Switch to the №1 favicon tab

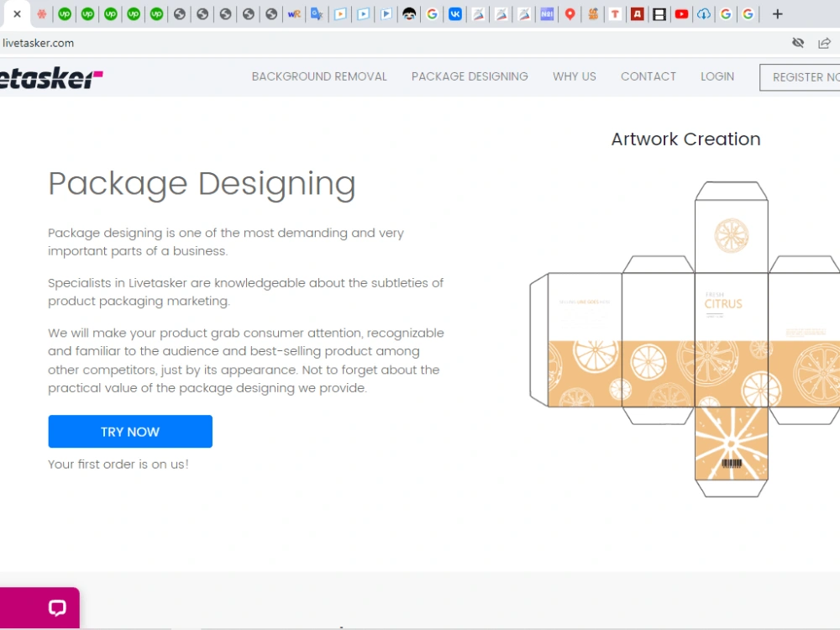[x=547, y=14]
